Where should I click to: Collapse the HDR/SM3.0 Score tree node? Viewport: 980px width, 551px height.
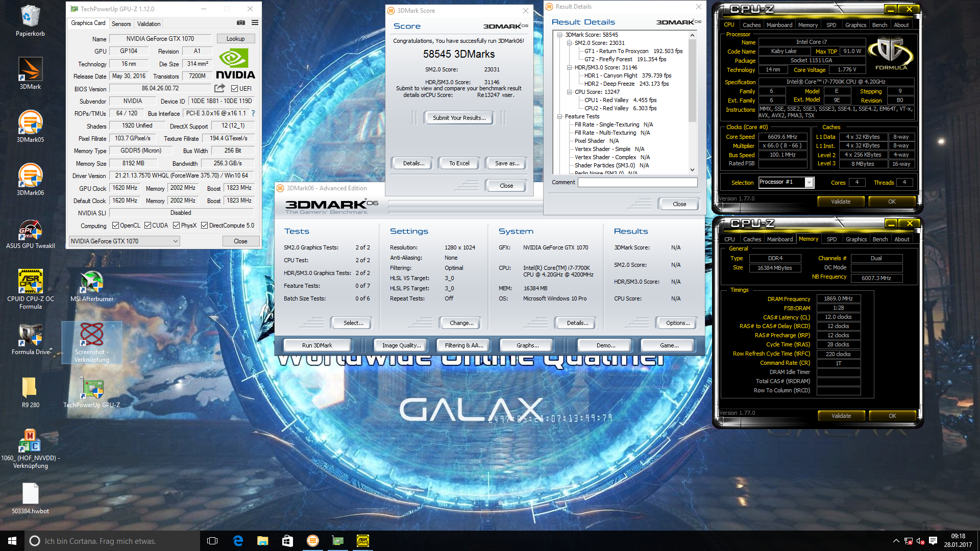[x=569, y=68]
